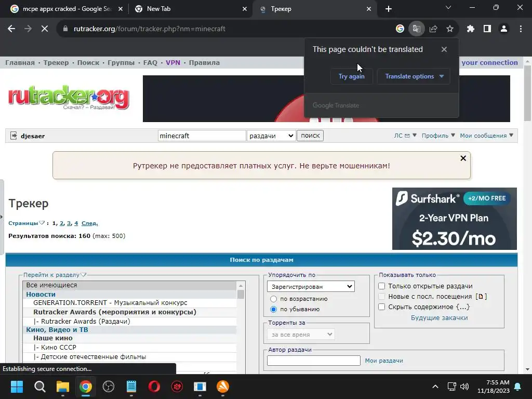Expand the Страницы page selector
This screenshot has width=532, height=399.
pyautogui.click(x=26, y=223)
